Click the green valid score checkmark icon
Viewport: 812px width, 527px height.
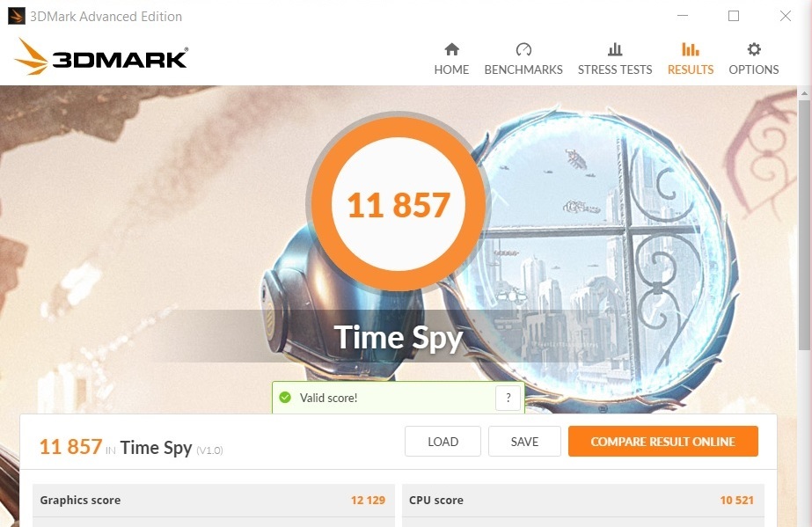[285, 398]
